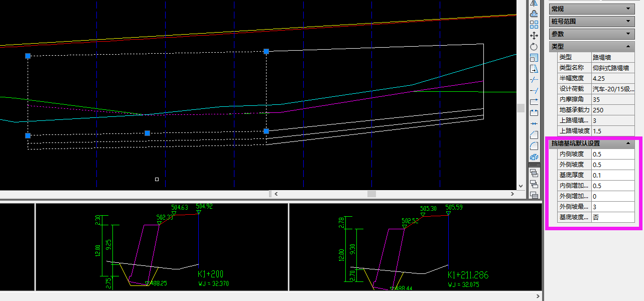644x301 pixels.
Task: Edit the 半幅宽度 value 4.25
Action: coord(612,78)
